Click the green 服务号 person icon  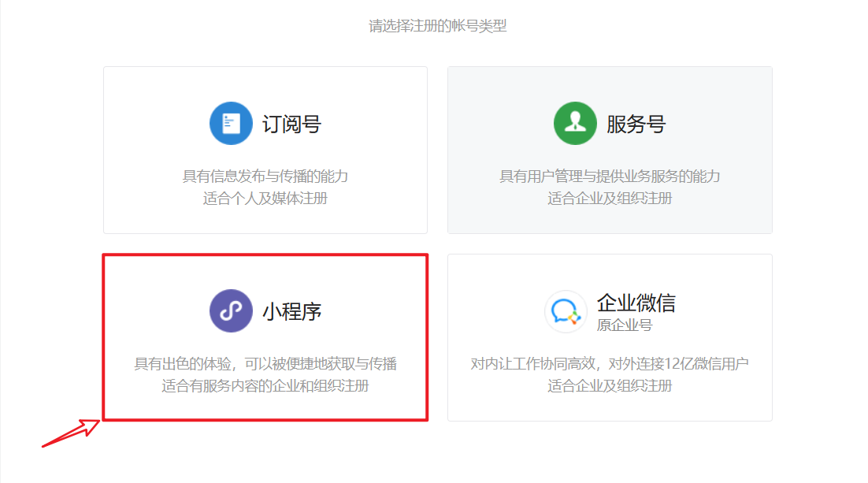click(x=575, y=124)
